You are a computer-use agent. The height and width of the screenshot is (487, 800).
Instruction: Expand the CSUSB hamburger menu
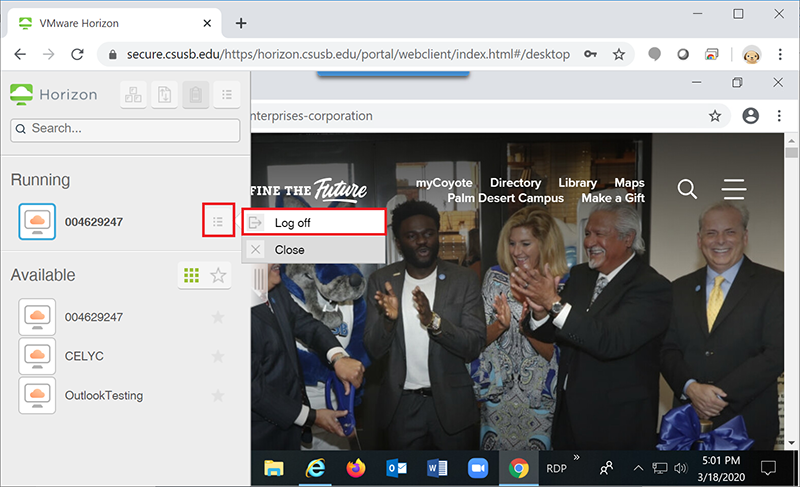point(735,189)
